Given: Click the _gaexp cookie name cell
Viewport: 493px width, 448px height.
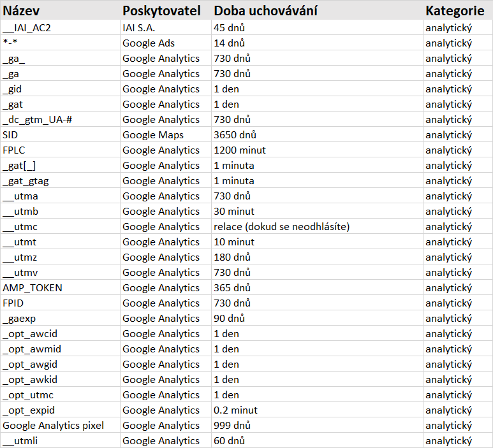Looking at the screenshot, I should pos(21,318).
